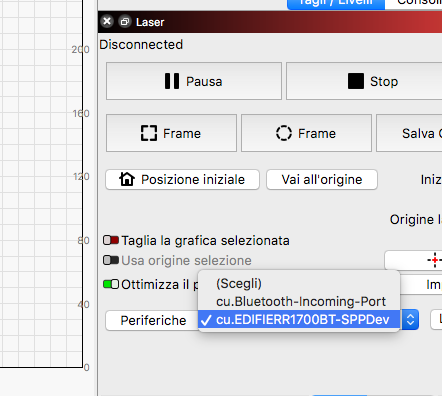
Task: Click the dashed circle frame icon
Action: click(x=284, y=133)
